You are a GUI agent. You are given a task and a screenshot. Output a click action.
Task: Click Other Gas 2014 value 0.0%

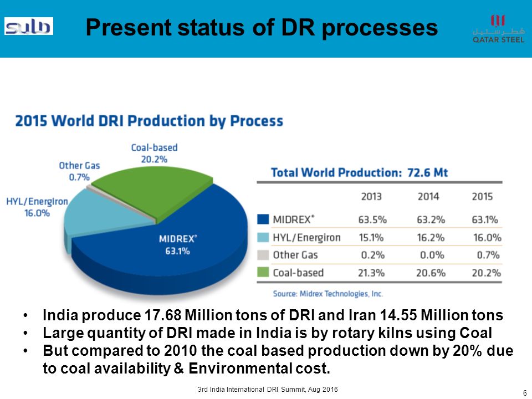tap(432, 255)
